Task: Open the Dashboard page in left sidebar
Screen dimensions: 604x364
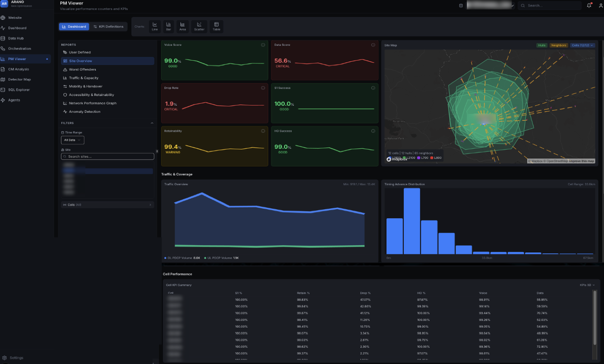Action: [x=25, y=28]
